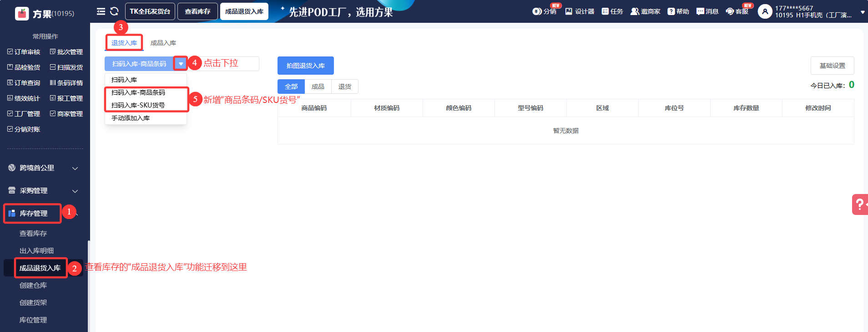
Task: Filter the table by 全部
Action: tap(291, 87)
